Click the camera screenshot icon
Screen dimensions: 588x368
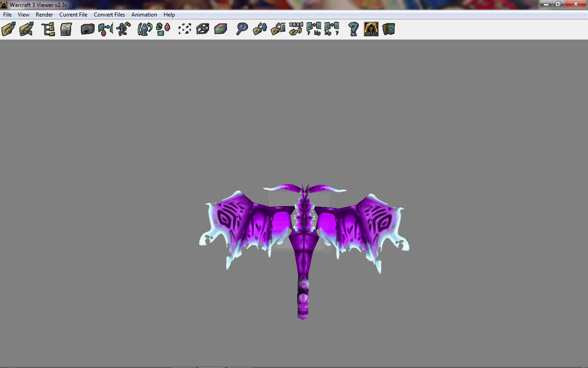(x=88, y=29)
